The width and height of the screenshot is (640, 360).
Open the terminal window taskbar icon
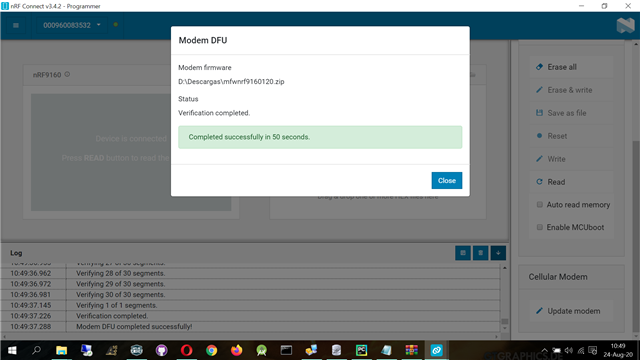[286, 350]
